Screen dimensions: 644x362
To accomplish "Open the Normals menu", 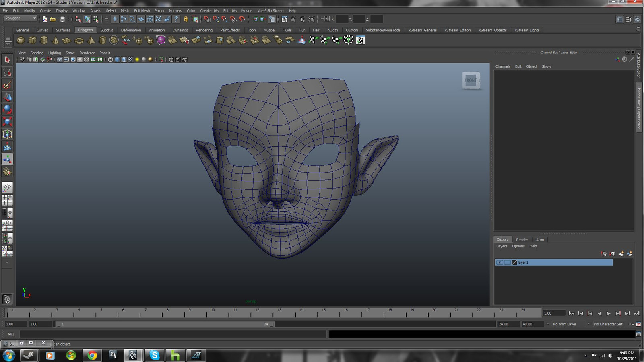I will point(175,11).
